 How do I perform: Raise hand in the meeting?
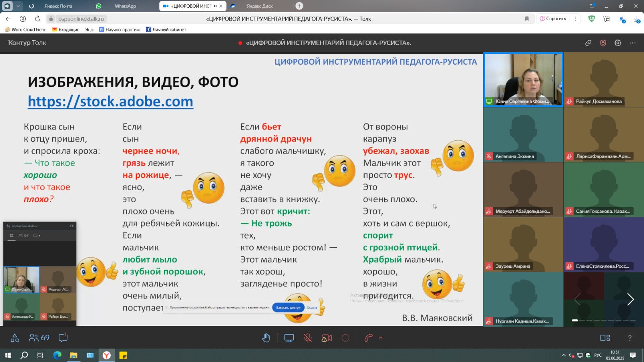266,338
